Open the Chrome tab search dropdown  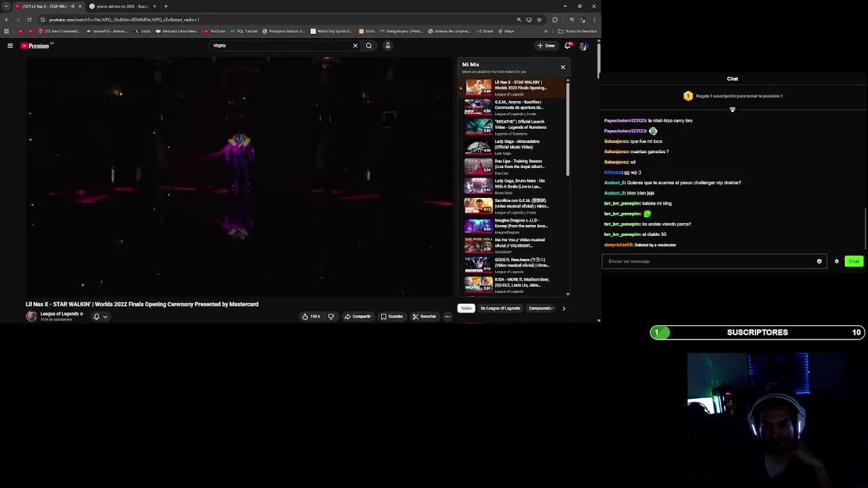pyautogui.click(x=6, y=6)
